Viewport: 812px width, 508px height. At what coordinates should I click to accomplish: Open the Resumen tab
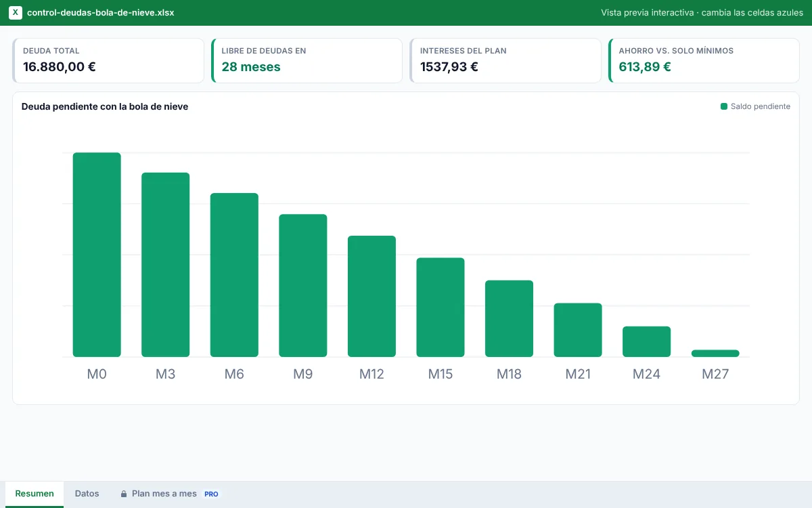[x=35, y=494]
